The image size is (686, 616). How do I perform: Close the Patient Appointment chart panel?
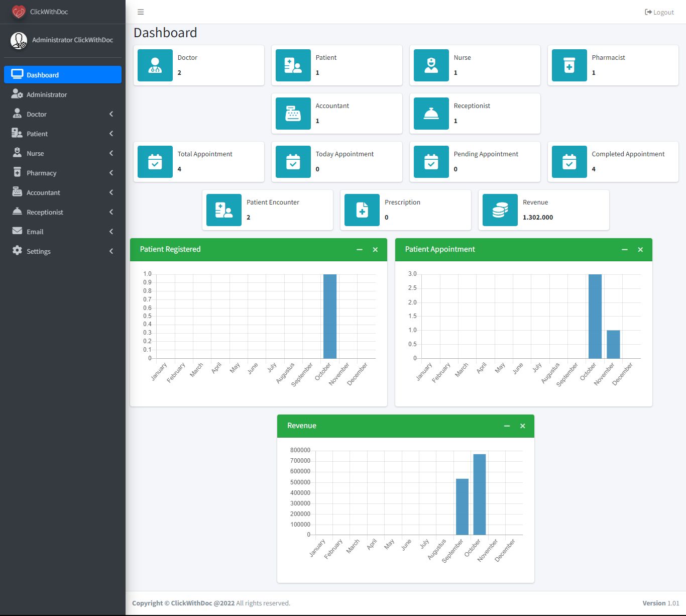640,250
